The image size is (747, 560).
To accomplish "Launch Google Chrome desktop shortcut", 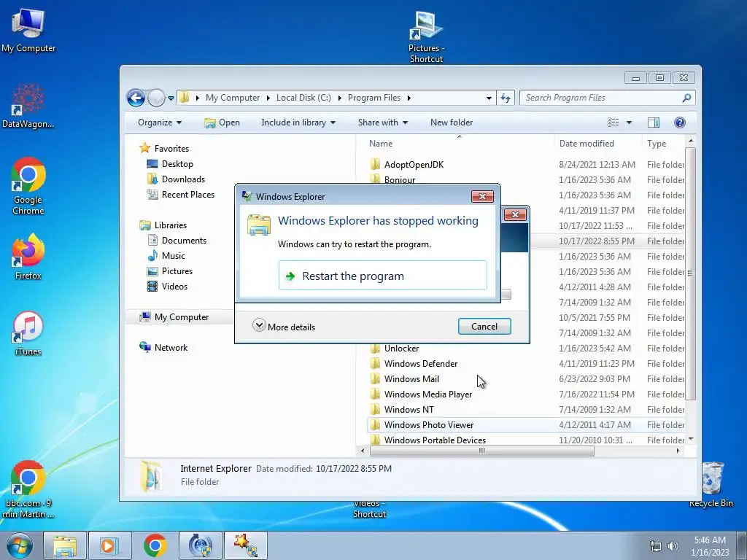I will [28, 187].
